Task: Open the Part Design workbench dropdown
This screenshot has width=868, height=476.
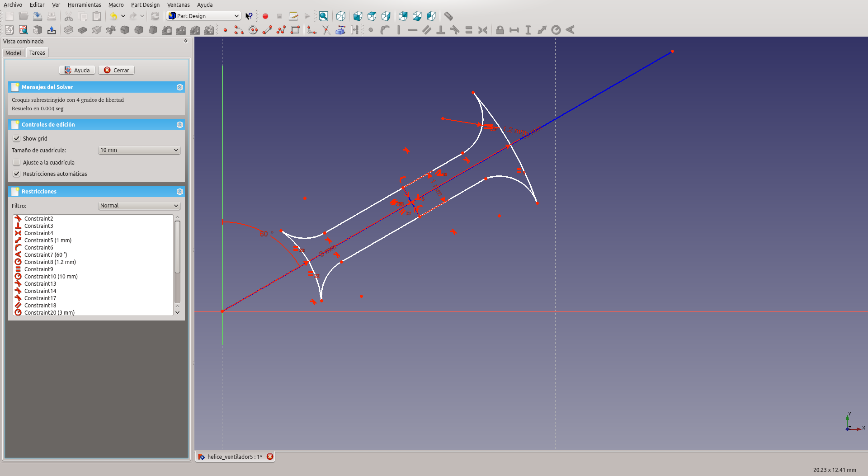Action: (x=203, y=16)
